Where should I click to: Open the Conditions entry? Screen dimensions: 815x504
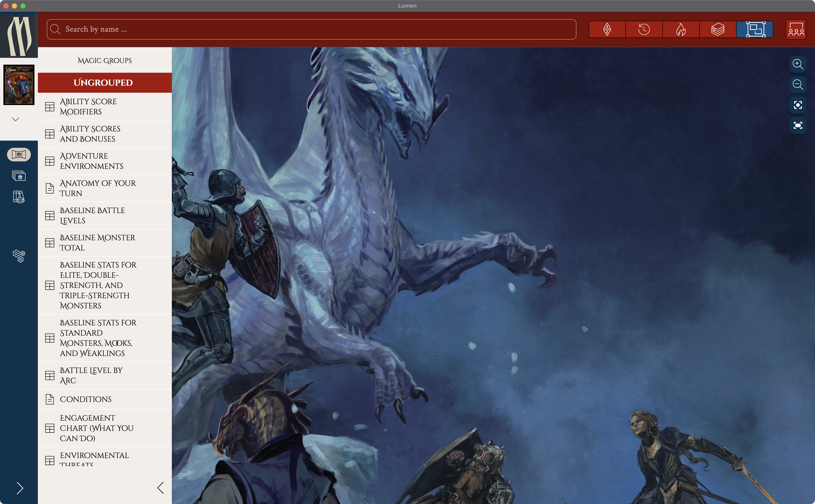point(86,399)
